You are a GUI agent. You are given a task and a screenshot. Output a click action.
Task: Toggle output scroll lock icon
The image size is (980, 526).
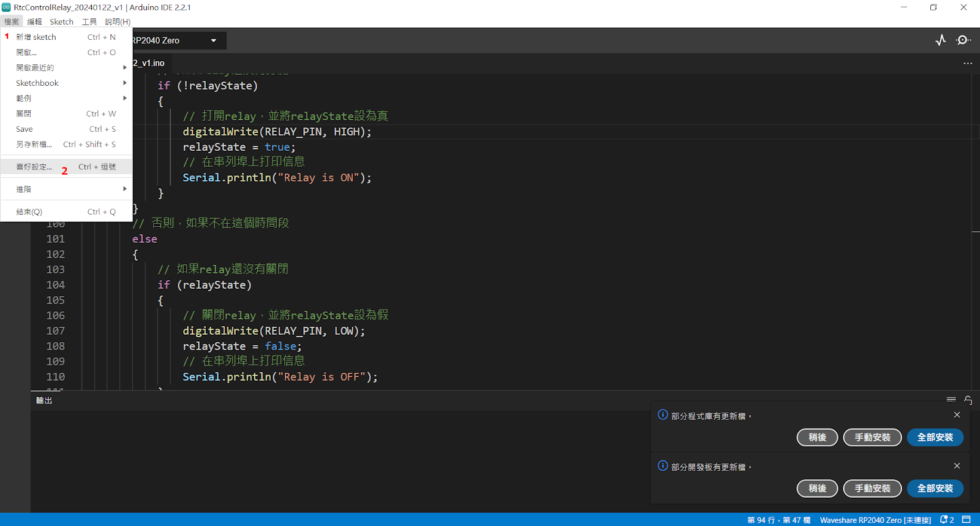pos(968,400)
